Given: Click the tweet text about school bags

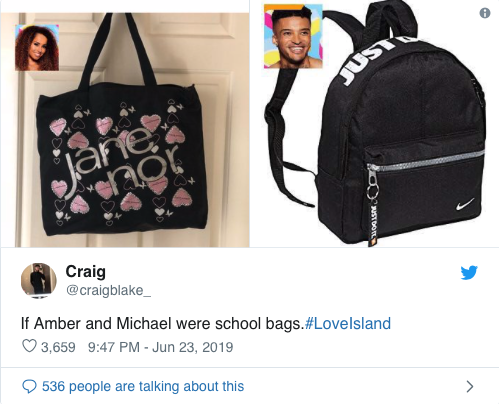Looking at the screenshot, I should pyautogui.click(x=161, y=324).
